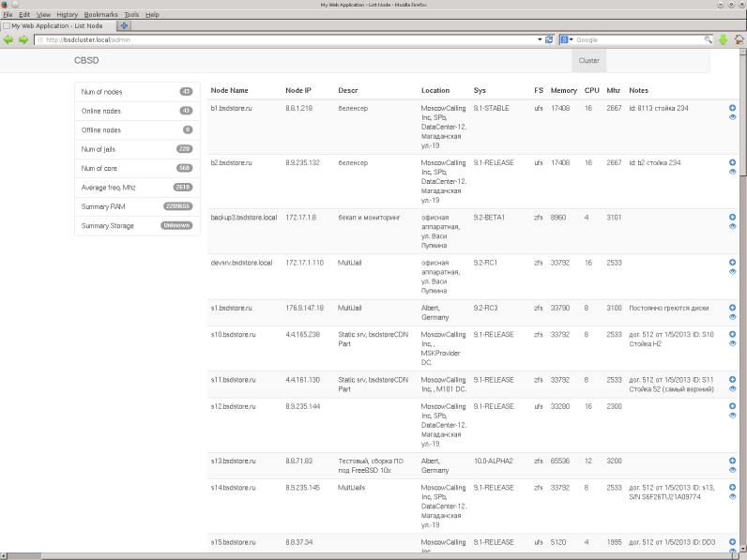Viewport: 747px width, 560px height.
Task: Open the Bookmarks menu
Action: 101,15
